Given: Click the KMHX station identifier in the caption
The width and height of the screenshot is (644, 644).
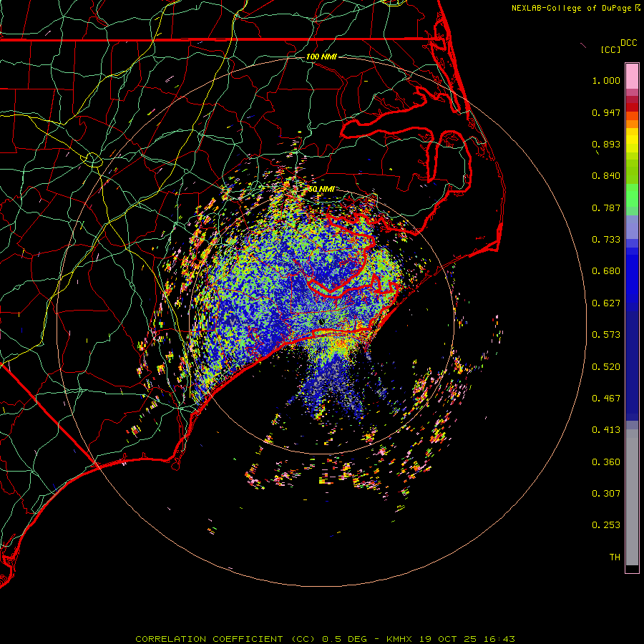Looking at the screenshot, I should click(399, 639).
